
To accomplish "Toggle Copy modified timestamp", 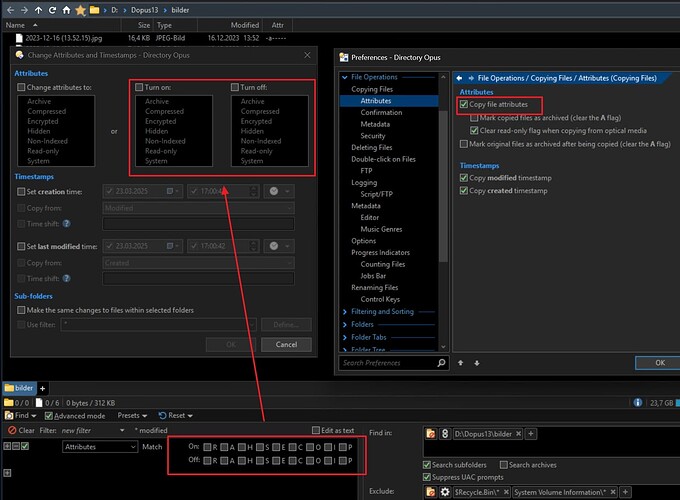I will [464, 178].
